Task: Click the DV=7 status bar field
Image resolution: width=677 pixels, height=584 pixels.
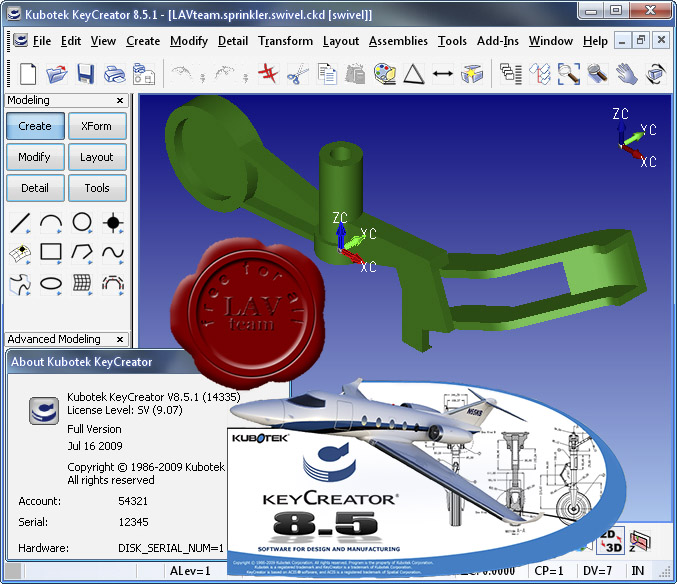Action: point(598,571)
